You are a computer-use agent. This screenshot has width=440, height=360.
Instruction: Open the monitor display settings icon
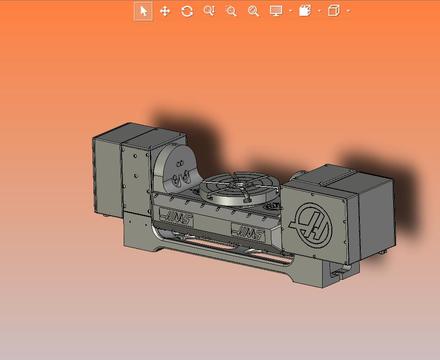click(x=276, y=11)
